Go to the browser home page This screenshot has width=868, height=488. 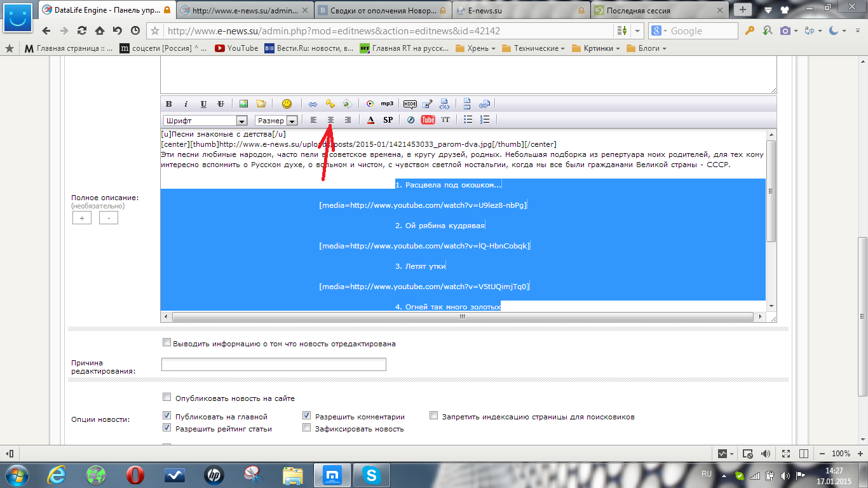(x=99, y=30)
